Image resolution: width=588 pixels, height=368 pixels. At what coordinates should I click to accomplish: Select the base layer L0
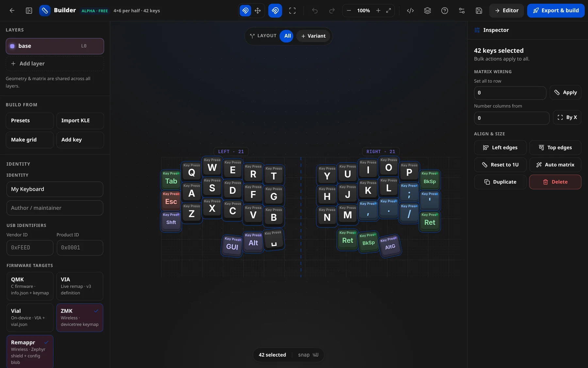55,46
